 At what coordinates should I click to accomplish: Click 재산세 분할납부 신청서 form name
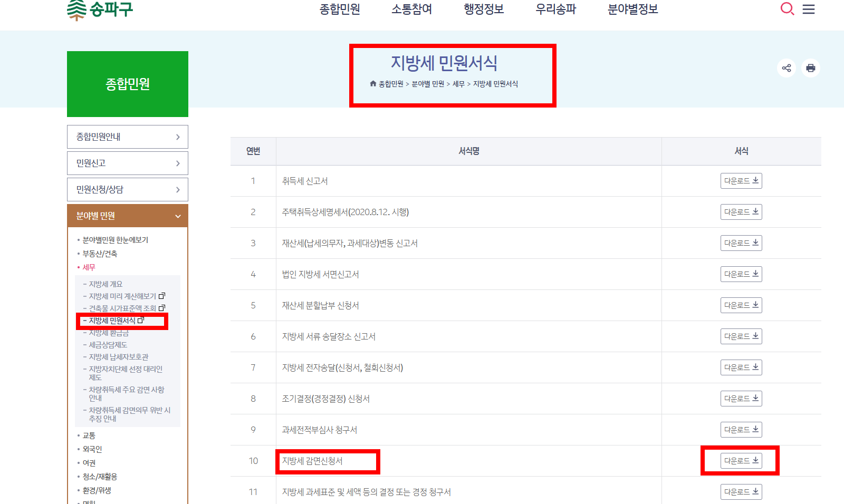pos(320,305)
